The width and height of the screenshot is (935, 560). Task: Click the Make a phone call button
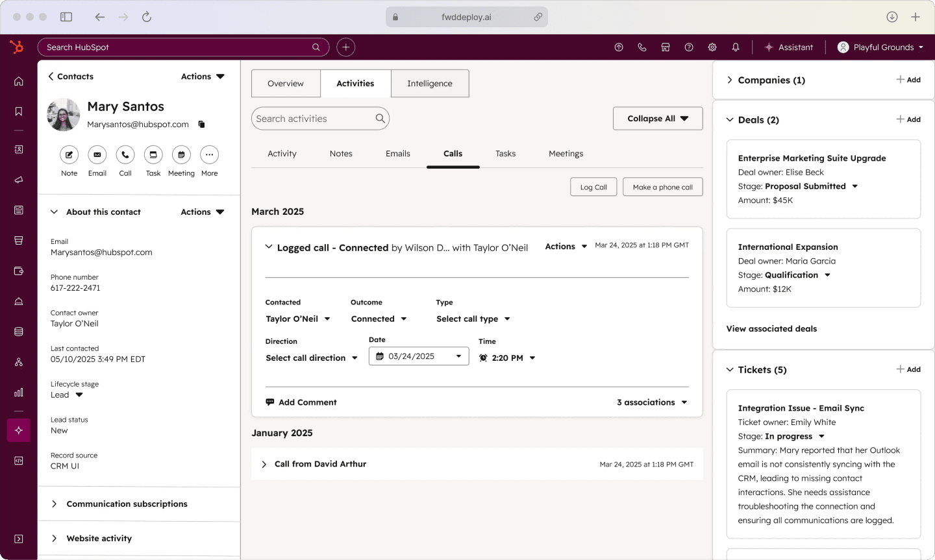pyautogui.click(x=663, y=187)
